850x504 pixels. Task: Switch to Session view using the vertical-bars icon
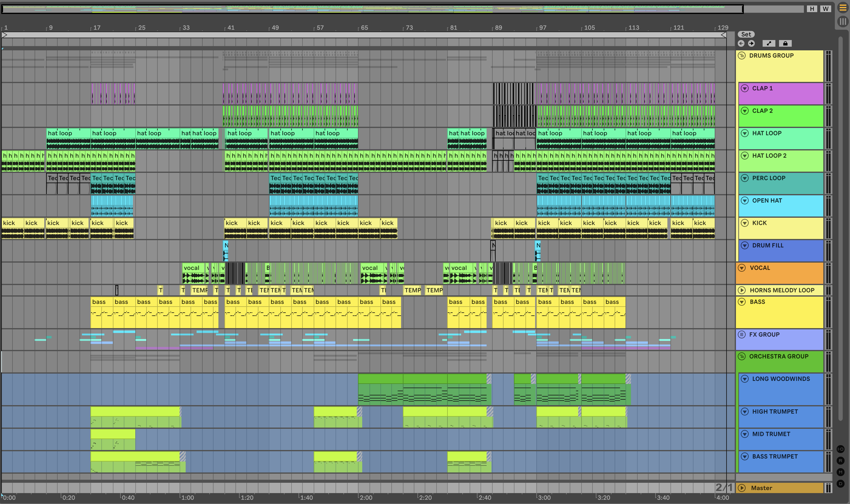tap(843, 22)
